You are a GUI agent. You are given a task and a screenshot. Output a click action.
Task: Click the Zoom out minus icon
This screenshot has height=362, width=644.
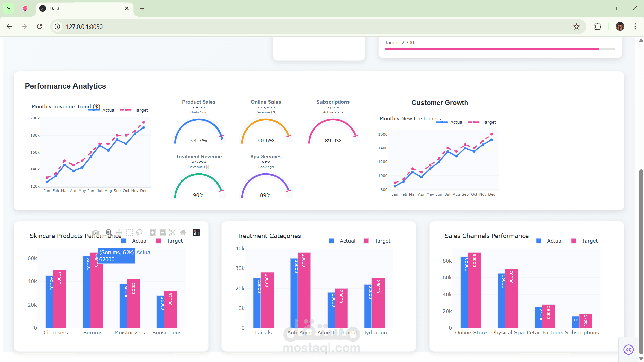pyautogui.click(x=163, y=232)
